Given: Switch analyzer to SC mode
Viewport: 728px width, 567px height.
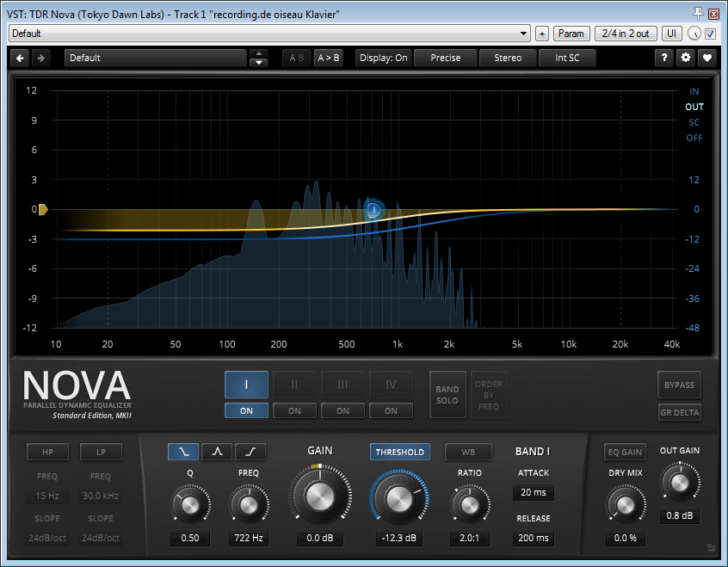Looking at the screenshot, I should (x=694, y=122).
